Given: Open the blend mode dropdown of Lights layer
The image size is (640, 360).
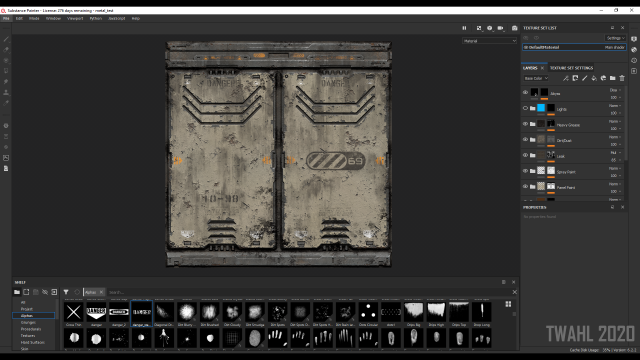Looking at the screenshot, I should coord(615,106).
